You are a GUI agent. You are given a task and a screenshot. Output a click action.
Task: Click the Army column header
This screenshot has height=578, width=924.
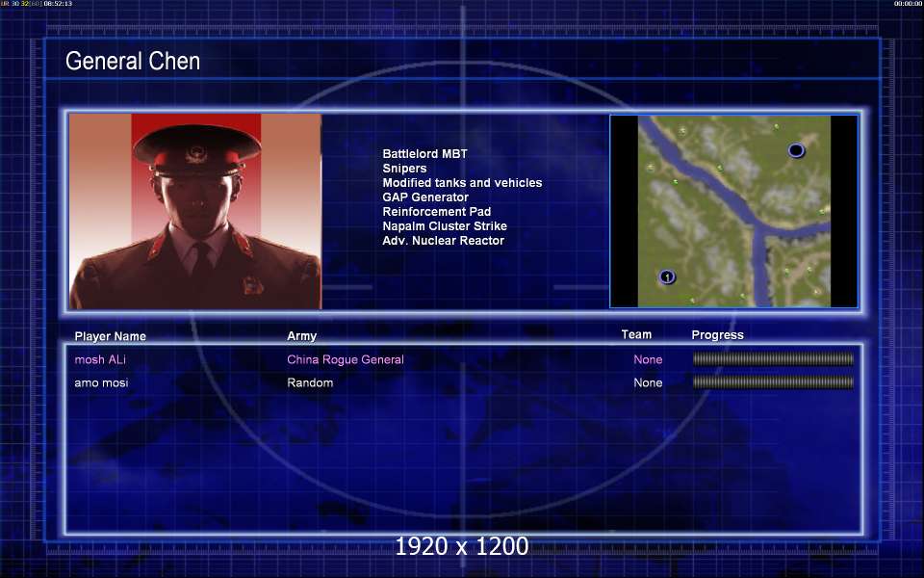[x=301, y=335]
